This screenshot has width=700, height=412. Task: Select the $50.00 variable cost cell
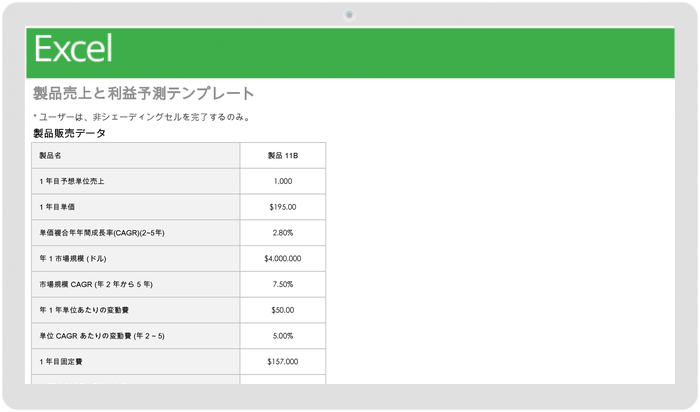[x=283, y=310]
